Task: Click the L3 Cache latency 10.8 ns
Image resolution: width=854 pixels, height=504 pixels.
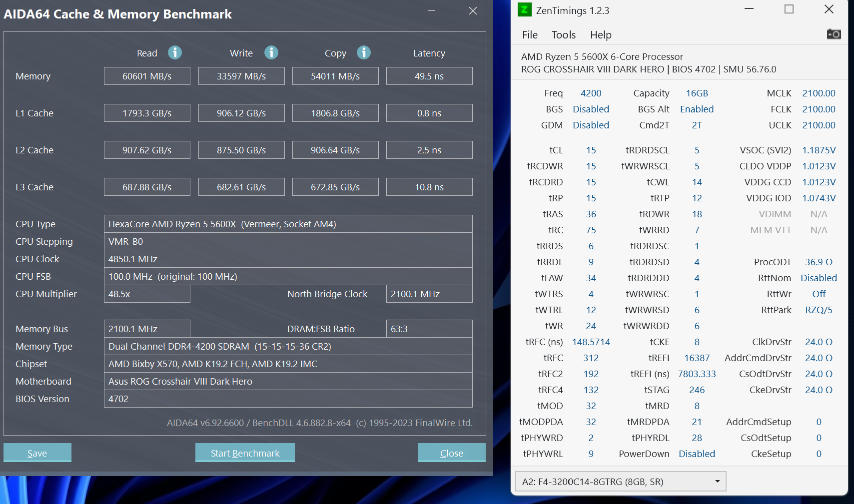Action: [x=429, y=187]
